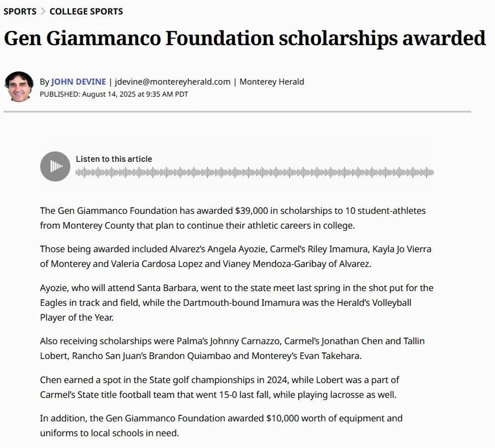
Task: Click John Devine's author photo
Action: 19,87
